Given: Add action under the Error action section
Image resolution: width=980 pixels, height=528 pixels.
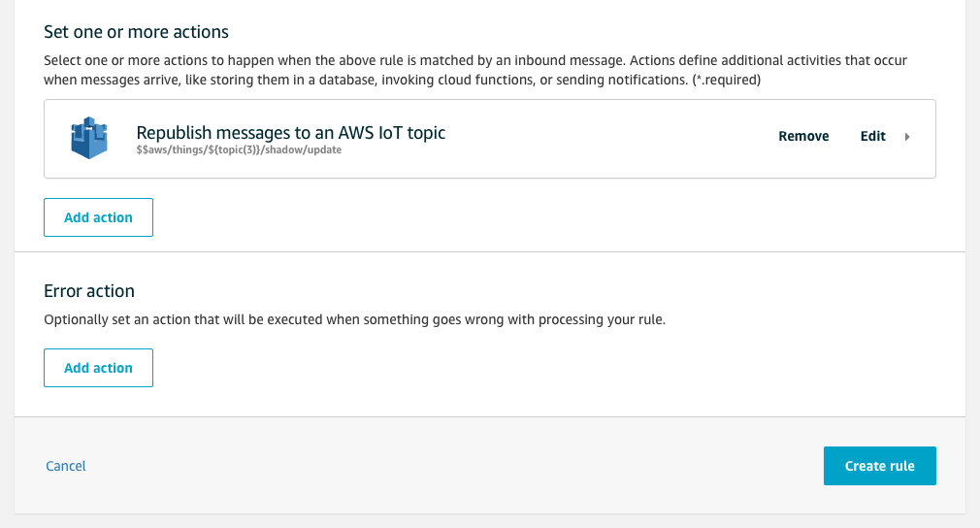Looking at the screenshot, I should point(98,368).
